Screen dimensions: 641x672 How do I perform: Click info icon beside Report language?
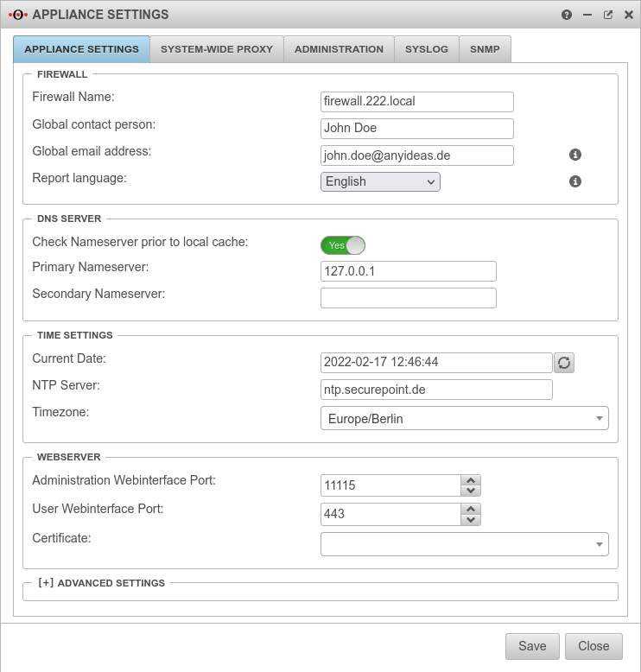(x=575, y=181)
